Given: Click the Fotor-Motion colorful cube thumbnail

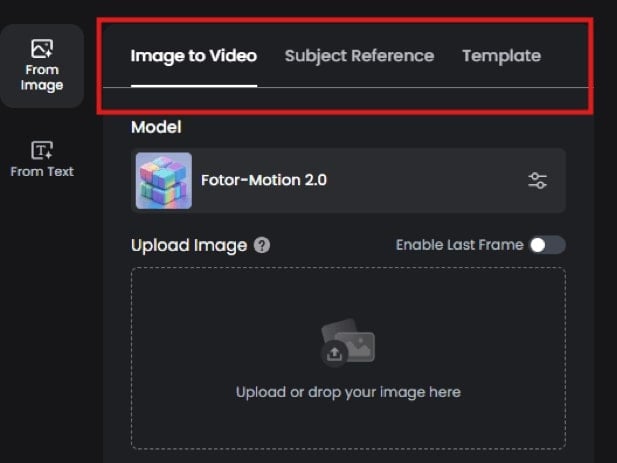Looking at the screenshot, I should point(164,181).
